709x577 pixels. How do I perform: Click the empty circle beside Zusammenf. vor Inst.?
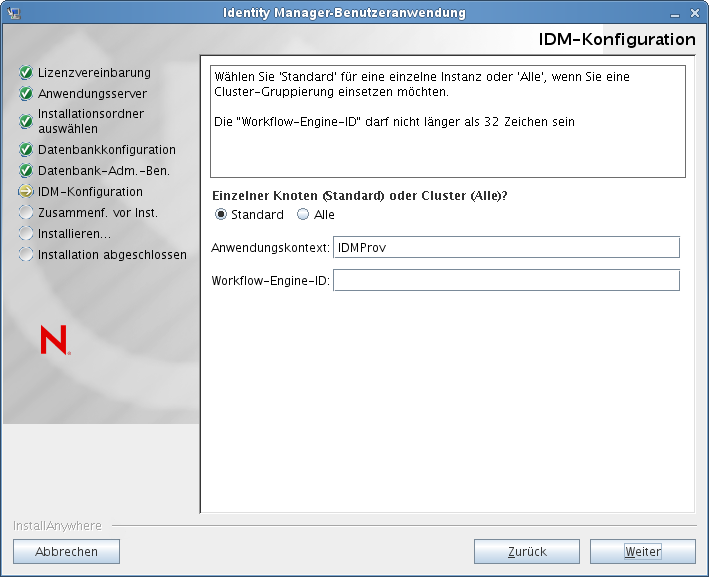tap(26, 213)
